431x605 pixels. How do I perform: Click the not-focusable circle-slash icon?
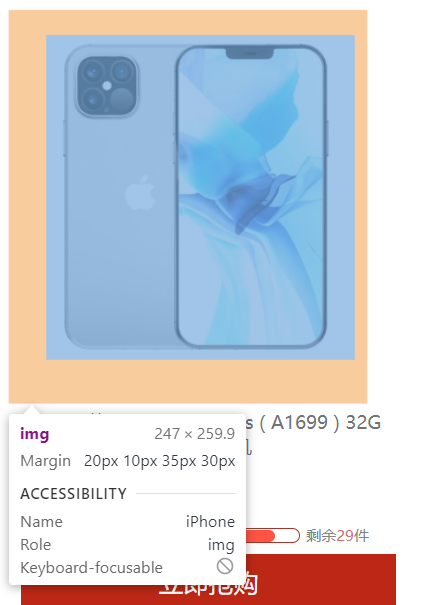225,566
